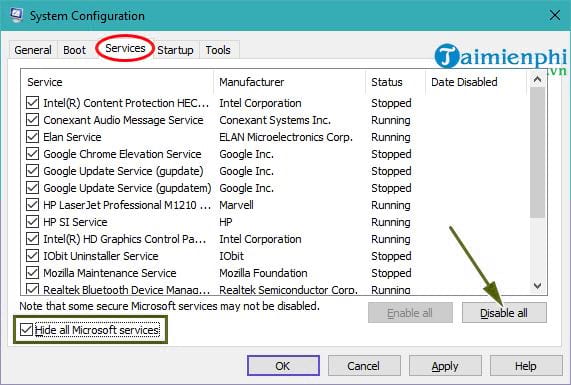Click the Mozilla Foundation manufacturer entry
The height and width of the screenshot is (385, 571).
tap(263, 273)
